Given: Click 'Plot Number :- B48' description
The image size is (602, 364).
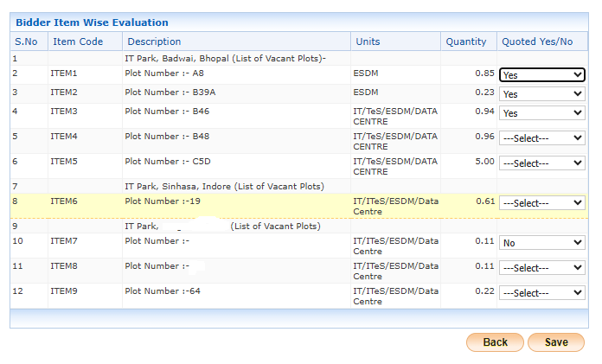Looking at the screenshot, I should (167, 136).
